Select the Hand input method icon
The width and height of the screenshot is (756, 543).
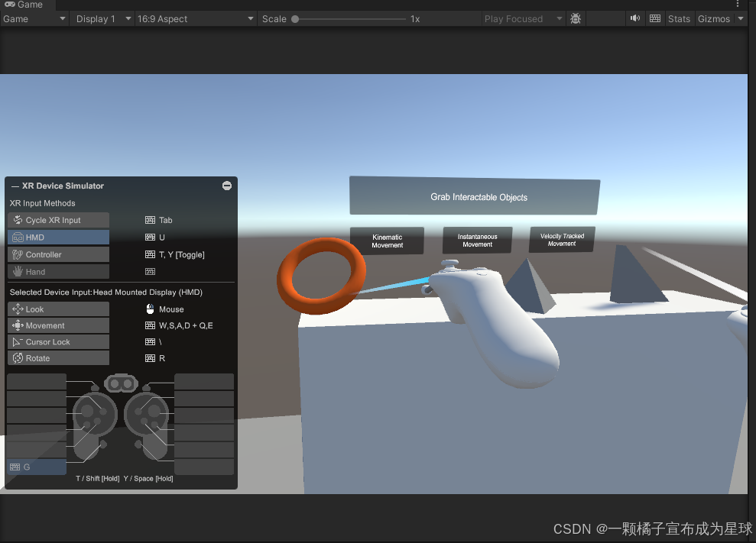click(x=16, y=271)
